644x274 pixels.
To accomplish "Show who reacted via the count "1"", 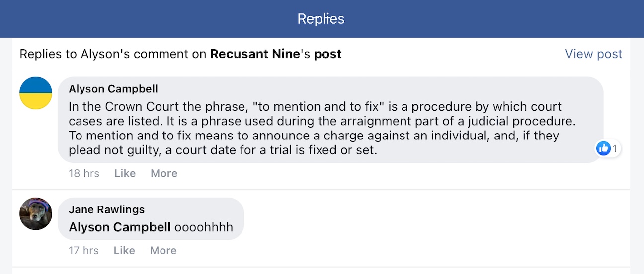I will (615, 148).
